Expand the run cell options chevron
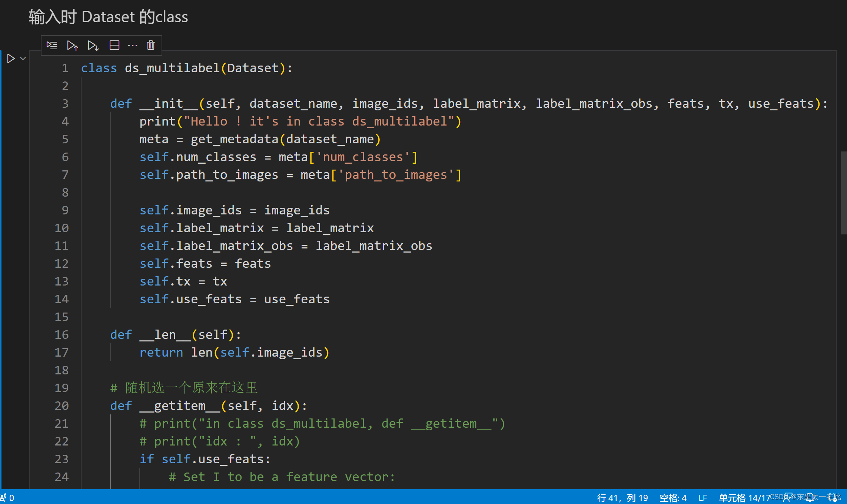This screenshot has height=504, width=847. (x=23, y=59)
